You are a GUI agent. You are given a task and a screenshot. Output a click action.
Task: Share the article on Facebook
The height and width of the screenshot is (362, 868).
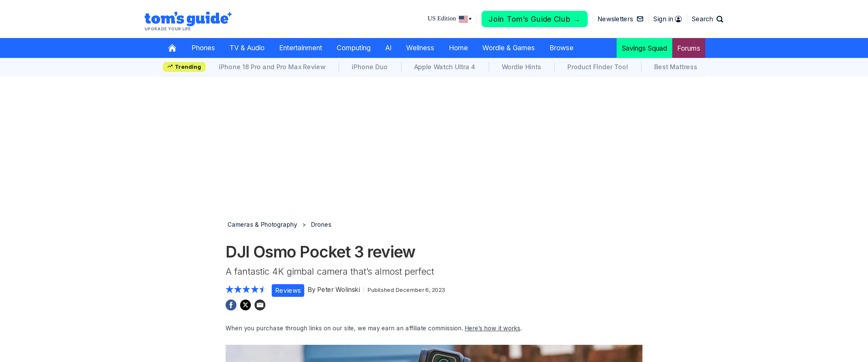click(231, 305)
